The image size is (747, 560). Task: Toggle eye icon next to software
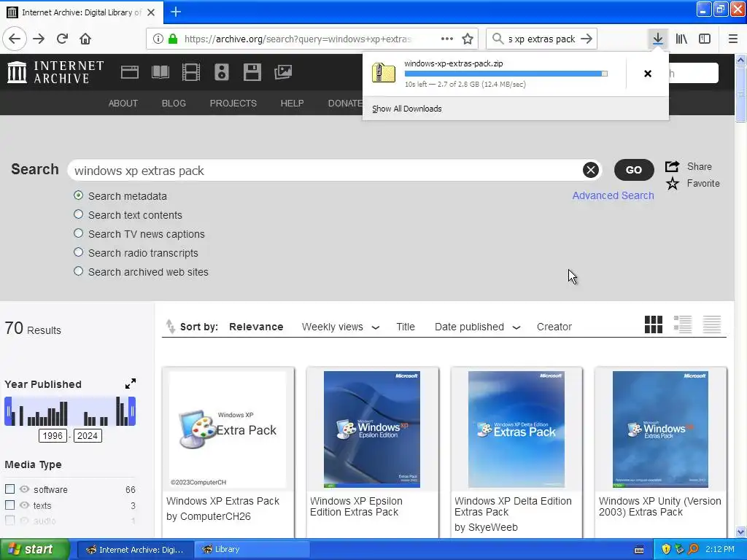pos(24,489)
